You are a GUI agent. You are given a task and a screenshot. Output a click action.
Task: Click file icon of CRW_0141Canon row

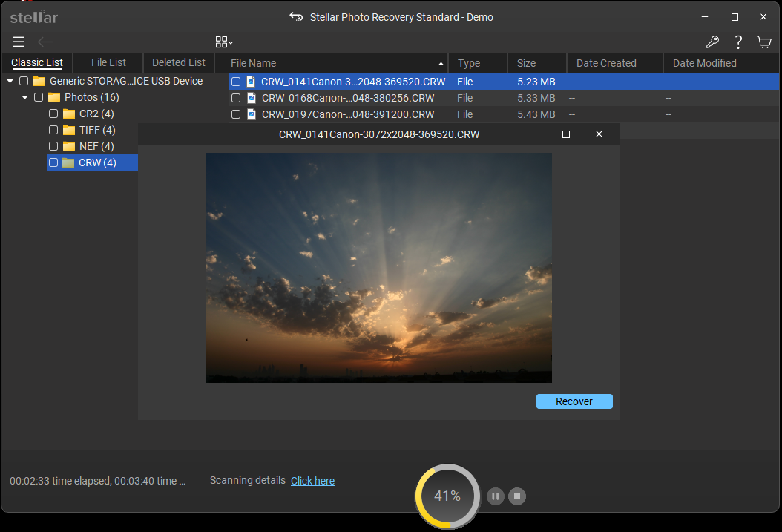251,82
